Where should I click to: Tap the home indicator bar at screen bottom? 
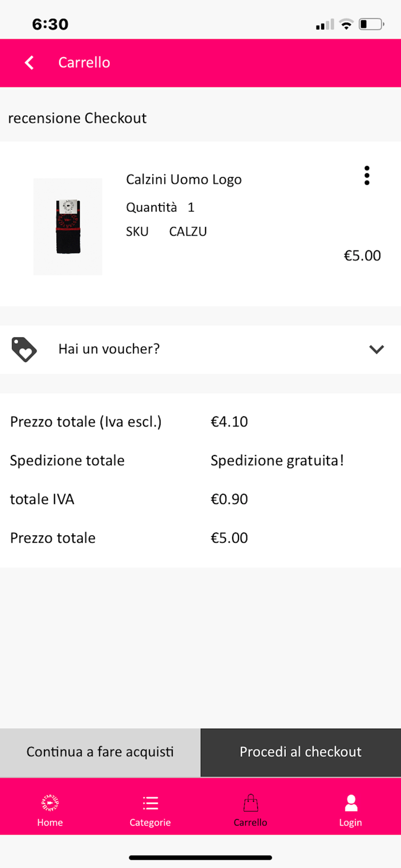tap(200, 858)
